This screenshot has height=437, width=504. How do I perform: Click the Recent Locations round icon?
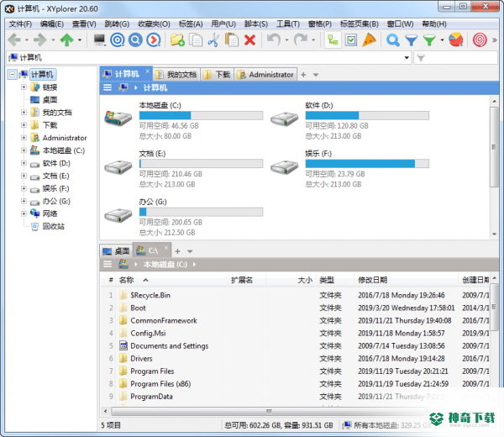pos(154,40)
